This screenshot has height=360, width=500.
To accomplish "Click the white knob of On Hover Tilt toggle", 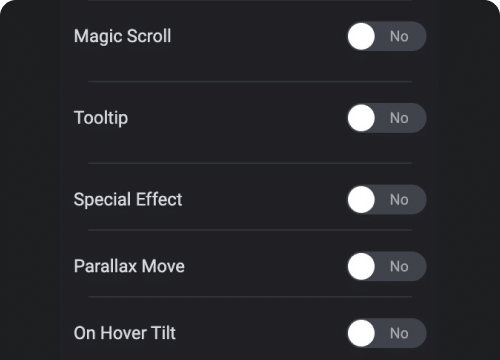I will (361, 333).
